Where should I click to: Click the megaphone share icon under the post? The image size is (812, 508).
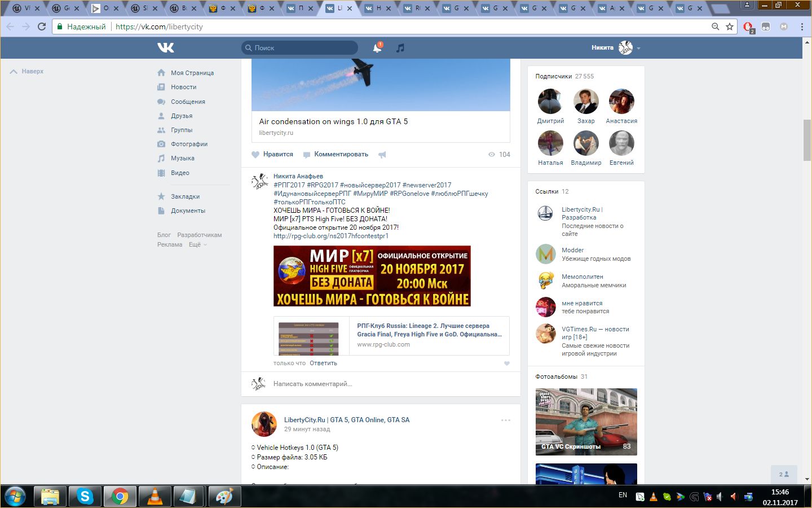pos(382,155)
